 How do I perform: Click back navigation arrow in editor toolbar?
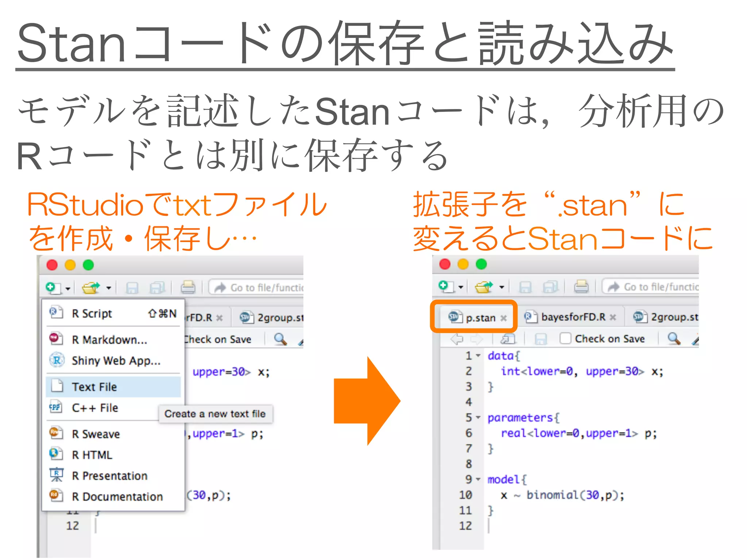tap(457, 339)
